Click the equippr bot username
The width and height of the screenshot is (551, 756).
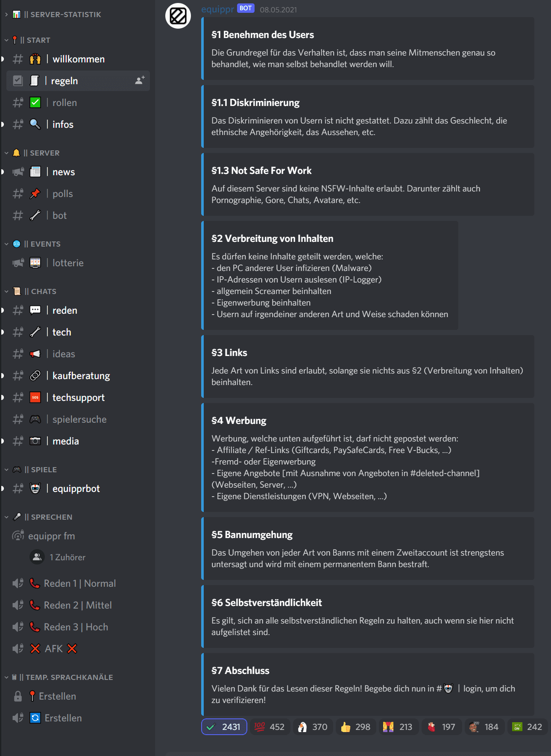[x=217, y=9]
